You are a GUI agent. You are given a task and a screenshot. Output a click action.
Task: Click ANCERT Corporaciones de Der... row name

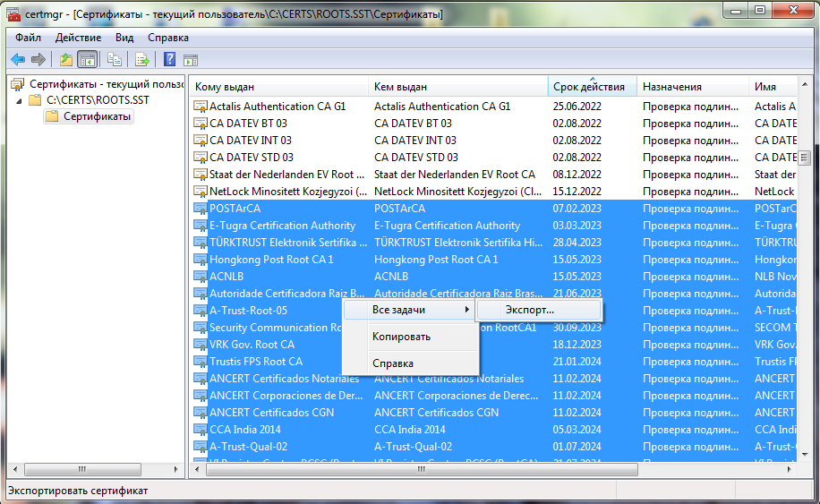click(286, 396)
